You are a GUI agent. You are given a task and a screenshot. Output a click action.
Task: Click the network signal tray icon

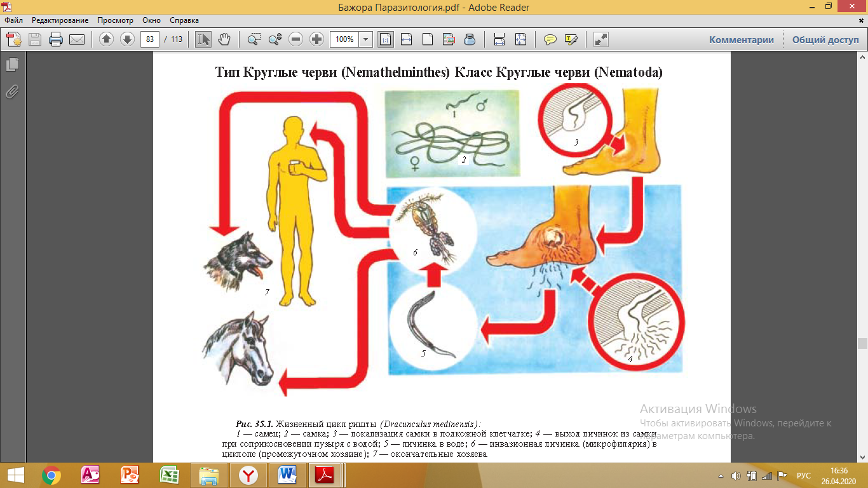click(x=766, y=476)
